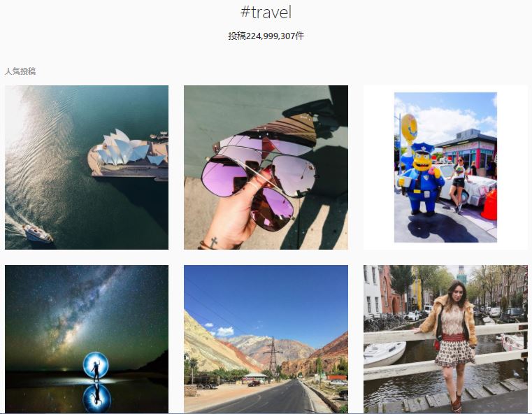Open the Milky Way night sky post

87,339
